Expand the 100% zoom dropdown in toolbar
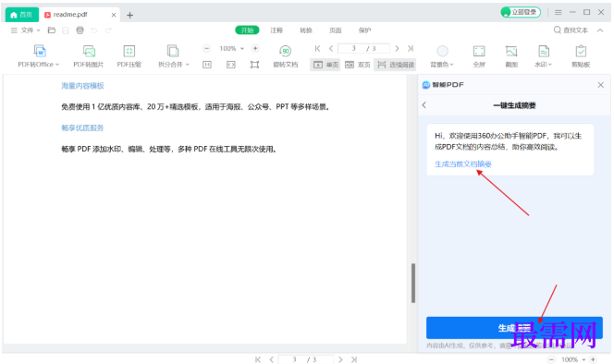Screen dimensions: 614x364 [x=242, y=49]
